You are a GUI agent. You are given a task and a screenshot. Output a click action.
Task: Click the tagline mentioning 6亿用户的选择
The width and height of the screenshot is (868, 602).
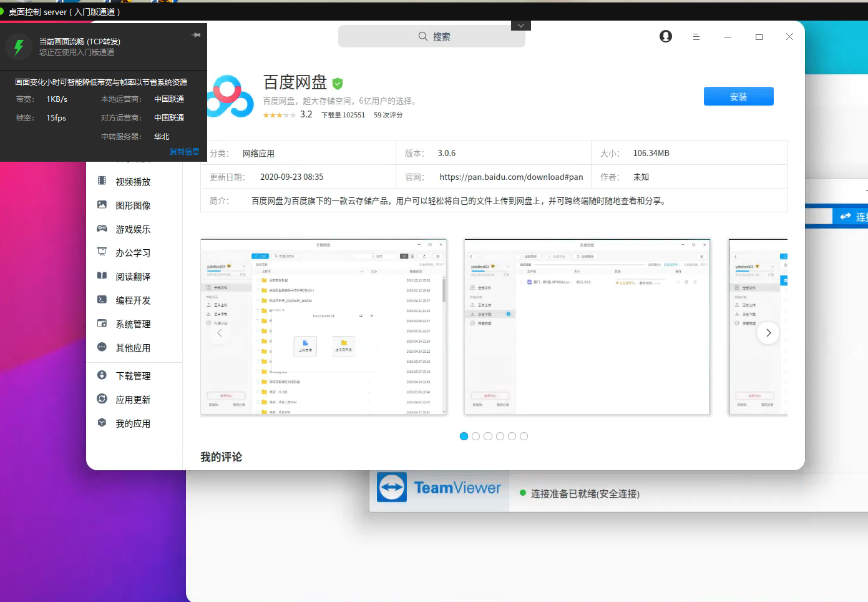coord(341,101)
